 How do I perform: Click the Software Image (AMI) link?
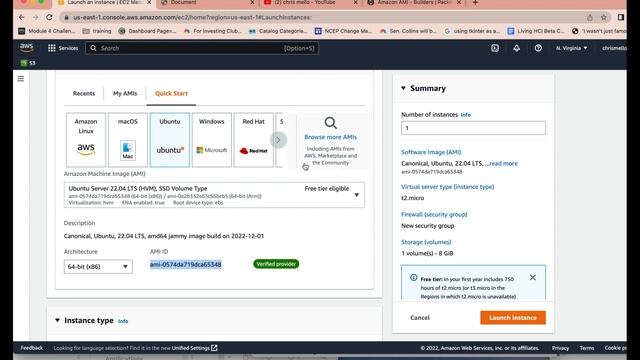click(x=431, y=152)
